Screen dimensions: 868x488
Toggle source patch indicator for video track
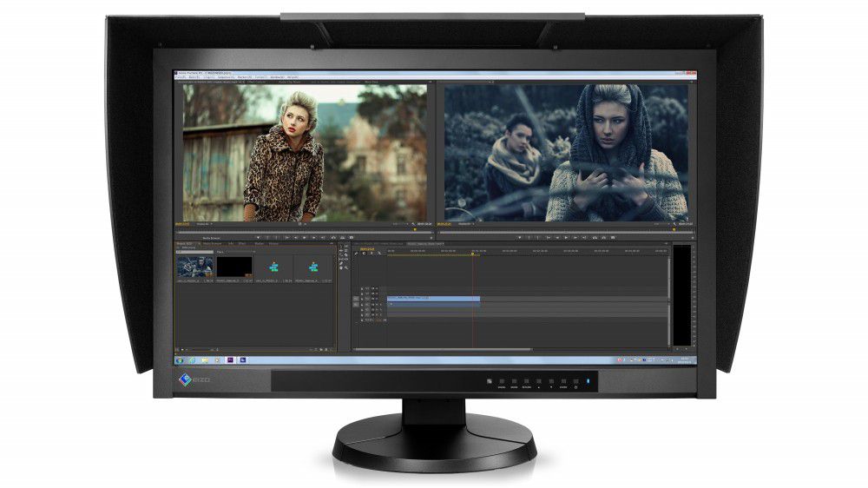[x=356, y=299]
